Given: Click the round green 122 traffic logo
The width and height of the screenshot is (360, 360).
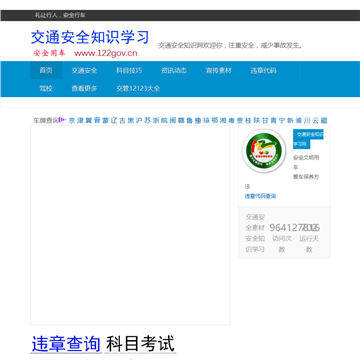Looking at the screenshot, I should coord(264,150).
